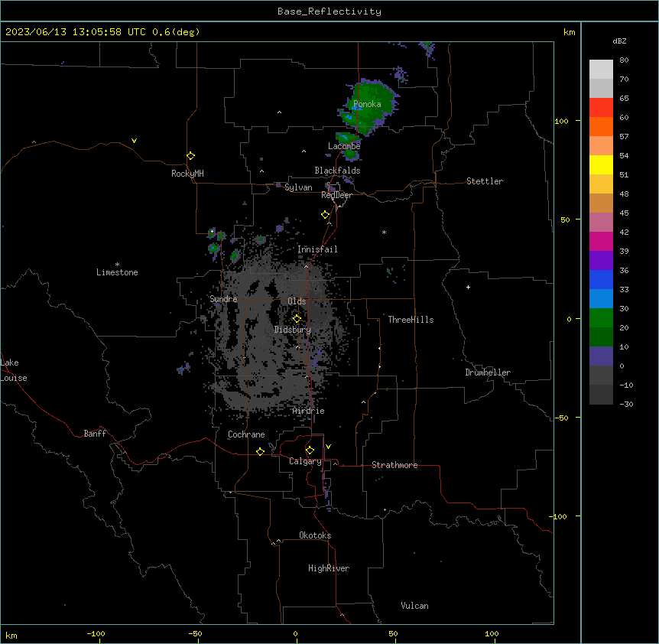
Task: Click the 80 value on the dBZ scale
Action: tap(624, 60)
